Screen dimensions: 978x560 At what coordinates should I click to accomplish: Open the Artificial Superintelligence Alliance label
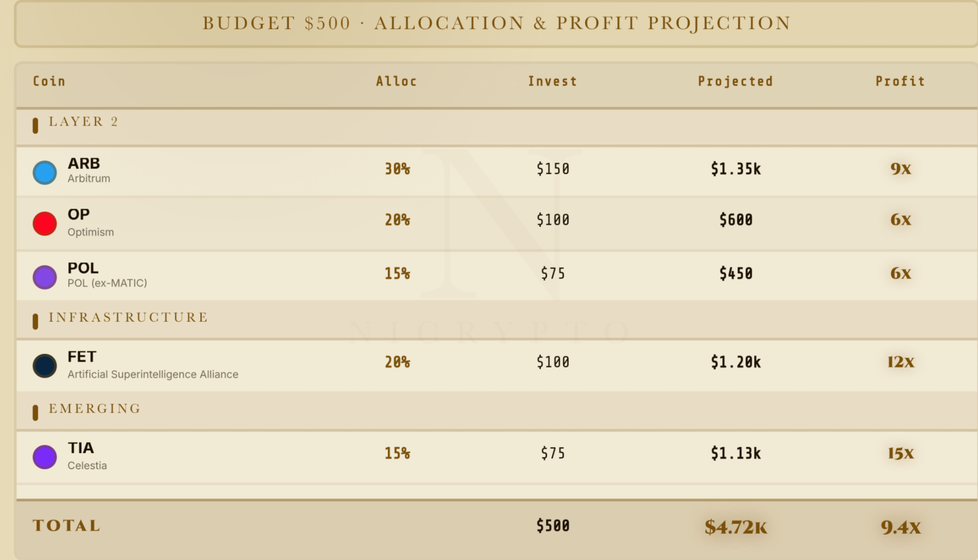tap(153, 374)
